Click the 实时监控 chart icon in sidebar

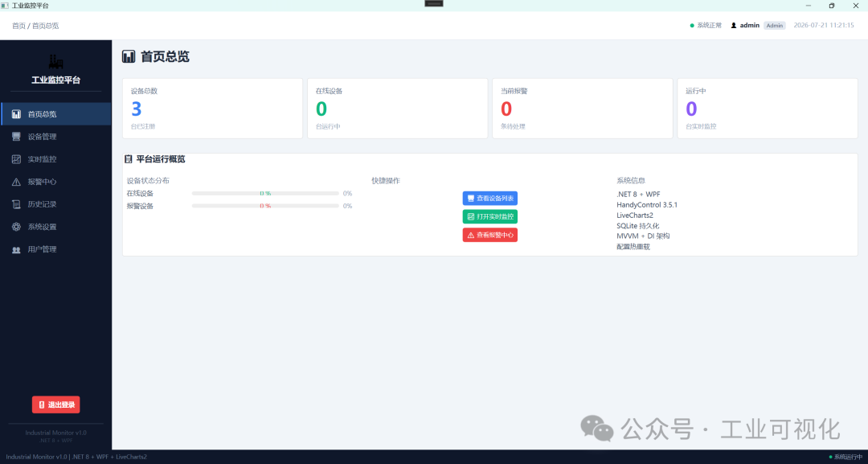click(16, 159)
